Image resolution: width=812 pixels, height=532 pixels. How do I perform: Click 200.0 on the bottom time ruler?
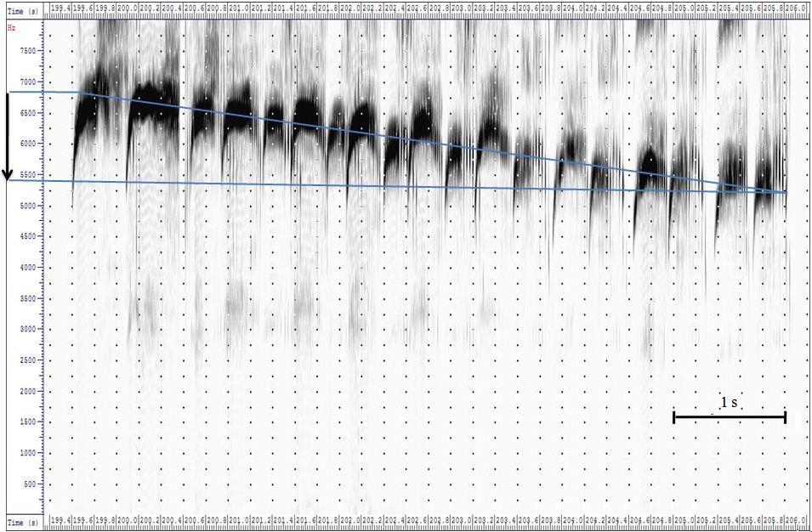coord(127,522)
